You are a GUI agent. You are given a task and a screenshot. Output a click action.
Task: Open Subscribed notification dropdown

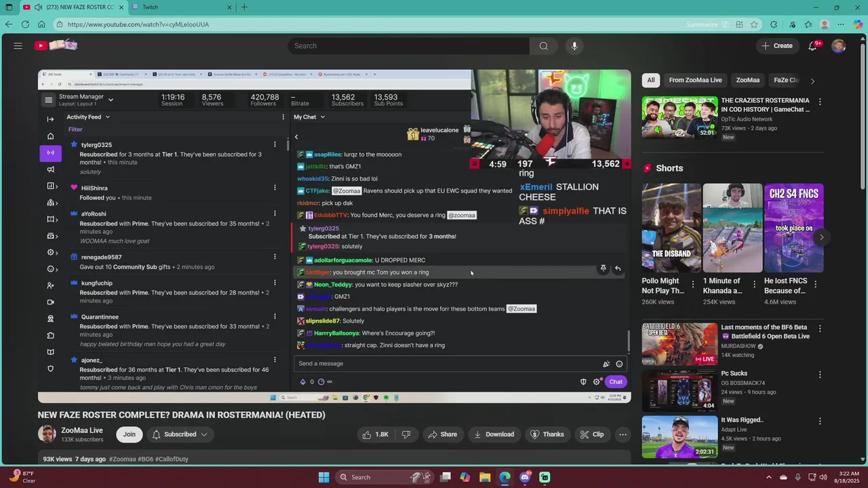click(180, 434)
